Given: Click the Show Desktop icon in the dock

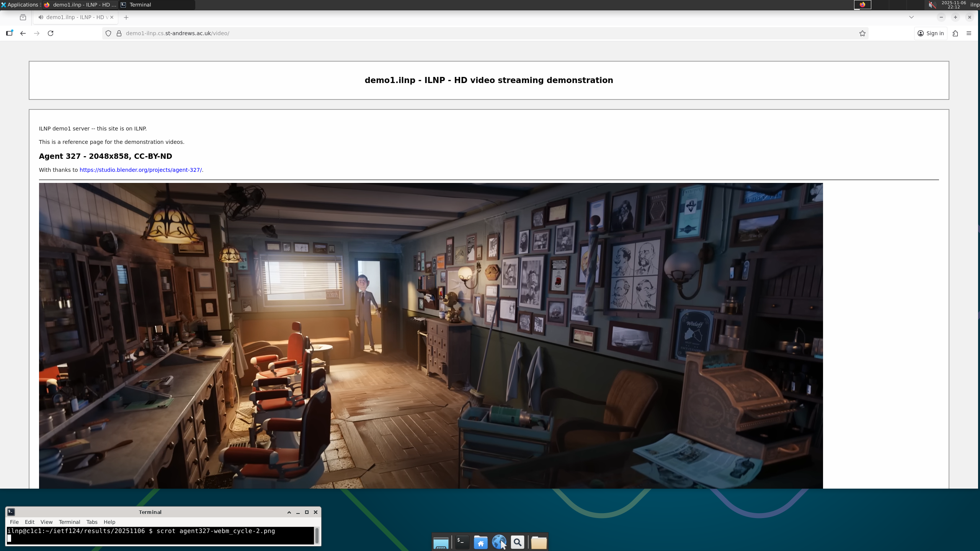Looking at the screenshot, I should click(441, 542).
